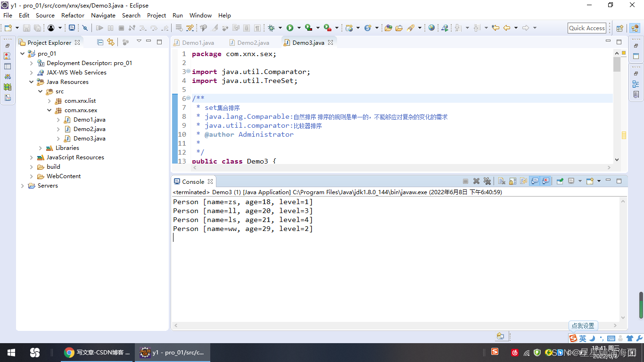The image size is (644, 362).
Task: Click the 点我设置 tooltip button
Action: pyautogui.click(x=583, y=326)
